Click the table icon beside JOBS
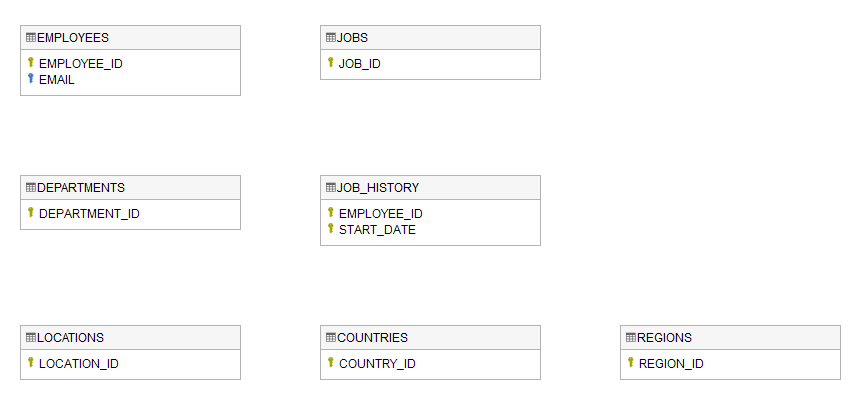The image size is (858, 410). 331,38
